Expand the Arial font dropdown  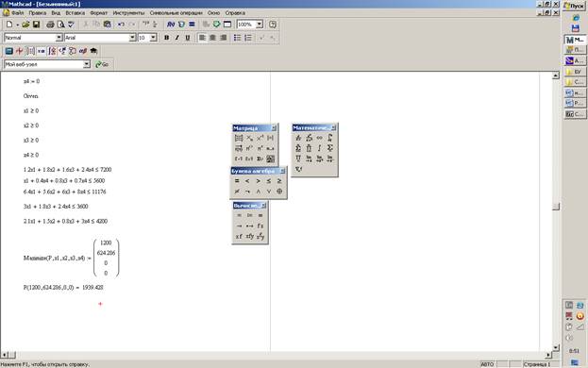tap(132, 38)
